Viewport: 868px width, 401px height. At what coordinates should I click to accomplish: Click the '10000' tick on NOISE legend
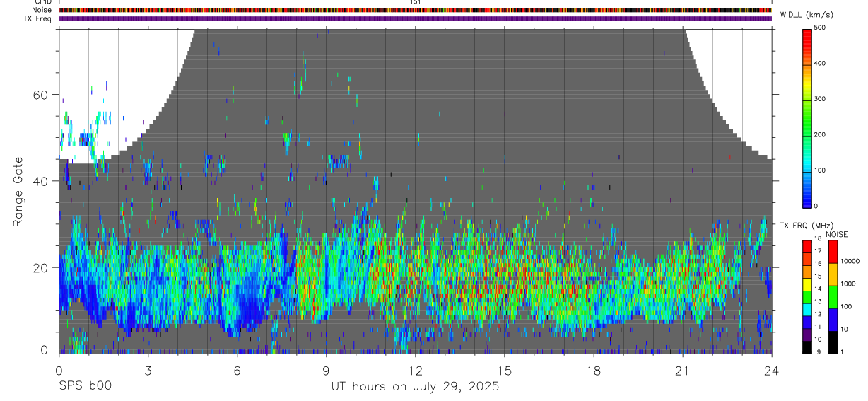point(850,261)
